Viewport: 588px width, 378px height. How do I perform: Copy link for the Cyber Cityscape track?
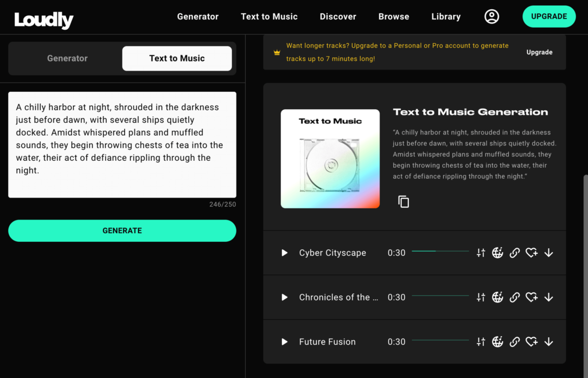(x=514, y=252)
